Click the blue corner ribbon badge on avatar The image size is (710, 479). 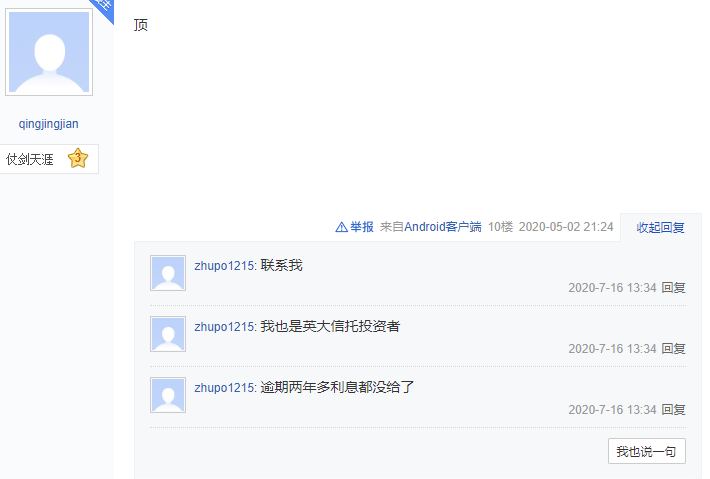click(x=103, y=8)
